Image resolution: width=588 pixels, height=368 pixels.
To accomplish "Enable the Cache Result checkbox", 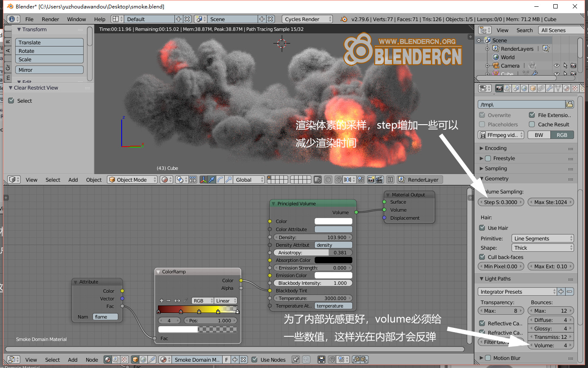I will 532,124.
